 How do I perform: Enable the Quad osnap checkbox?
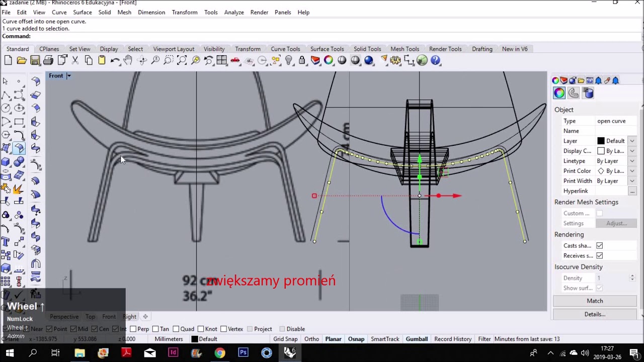point(176,329)
